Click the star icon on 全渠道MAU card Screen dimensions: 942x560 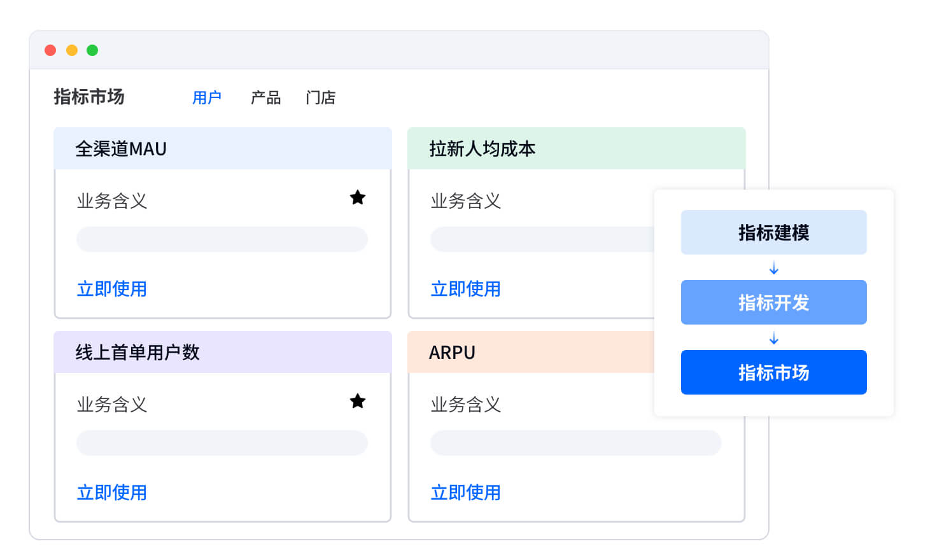358,198
